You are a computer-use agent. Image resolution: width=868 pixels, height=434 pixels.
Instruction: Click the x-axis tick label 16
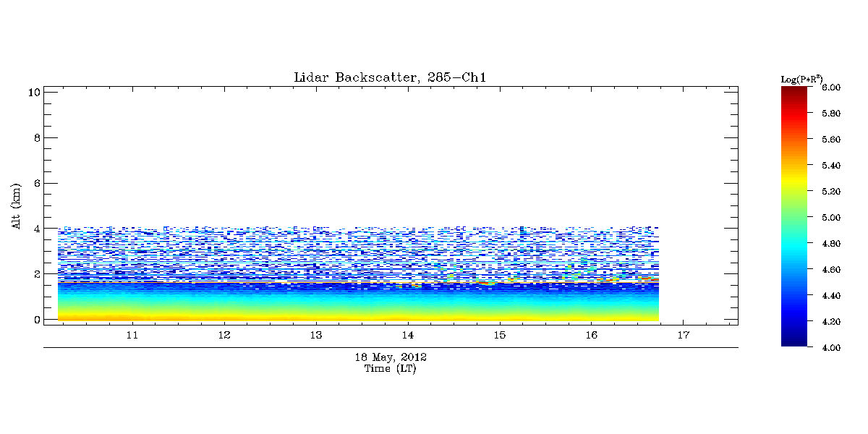591,336
